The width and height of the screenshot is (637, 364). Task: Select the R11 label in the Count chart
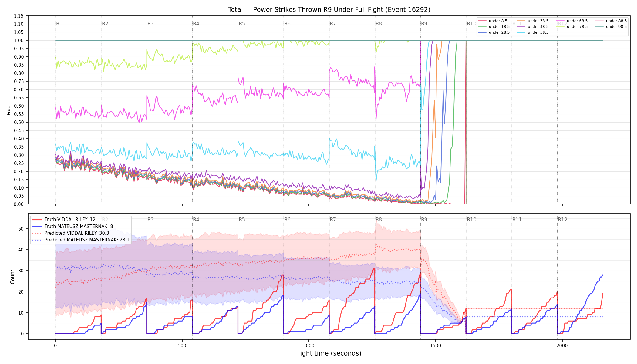[x=517, y=220]
